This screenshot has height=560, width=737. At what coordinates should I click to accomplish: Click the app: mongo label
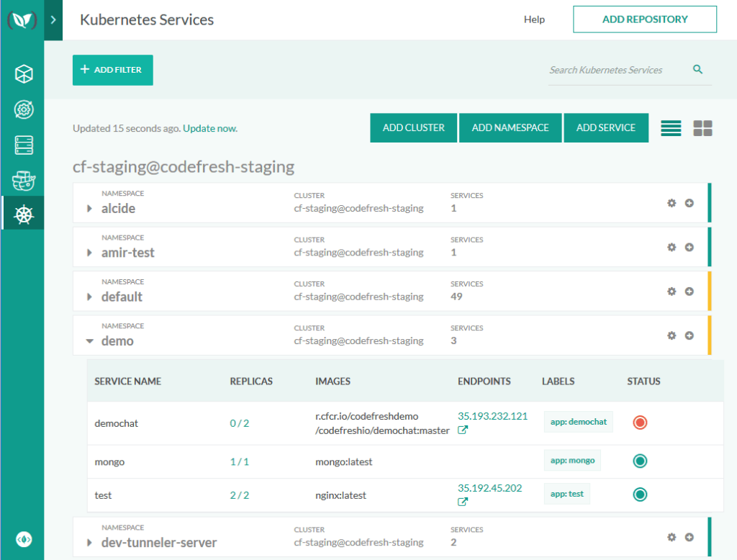[x=572, y=459]
